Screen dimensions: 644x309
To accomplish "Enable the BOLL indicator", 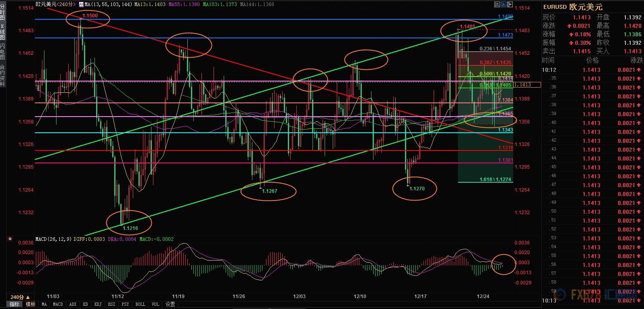I will click(x=140, y=304).
